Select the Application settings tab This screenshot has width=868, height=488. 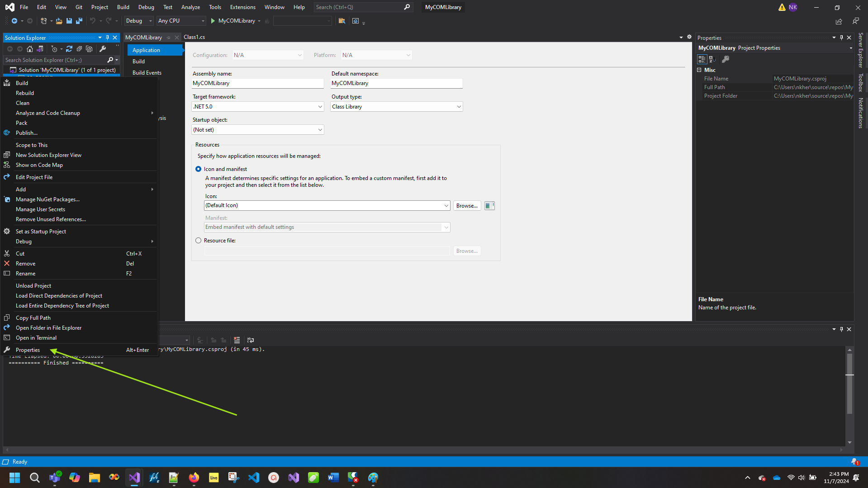tap(155, 50)
